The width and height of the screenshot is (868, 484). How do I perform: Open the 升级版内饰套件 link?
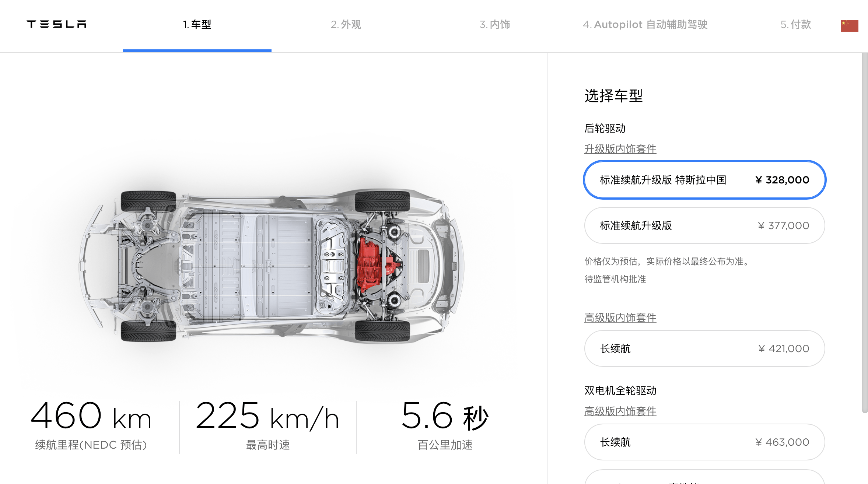click(x=620, y=149)
